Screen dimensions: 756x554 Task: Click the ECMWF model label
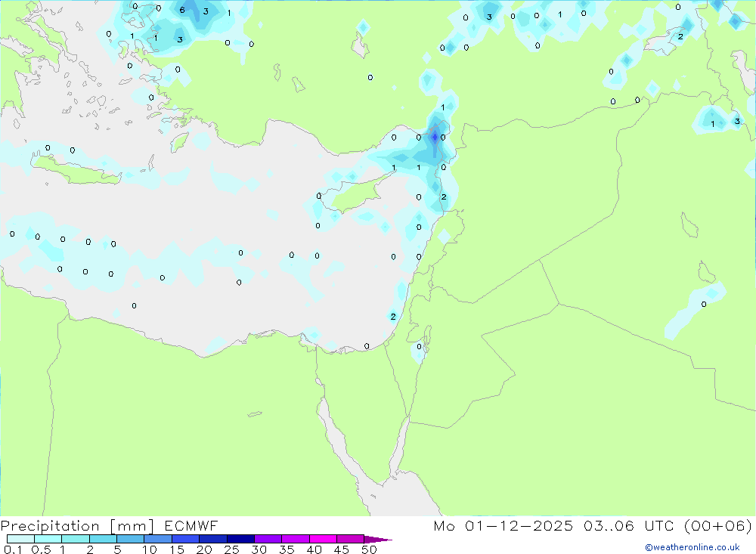[191, 526]
